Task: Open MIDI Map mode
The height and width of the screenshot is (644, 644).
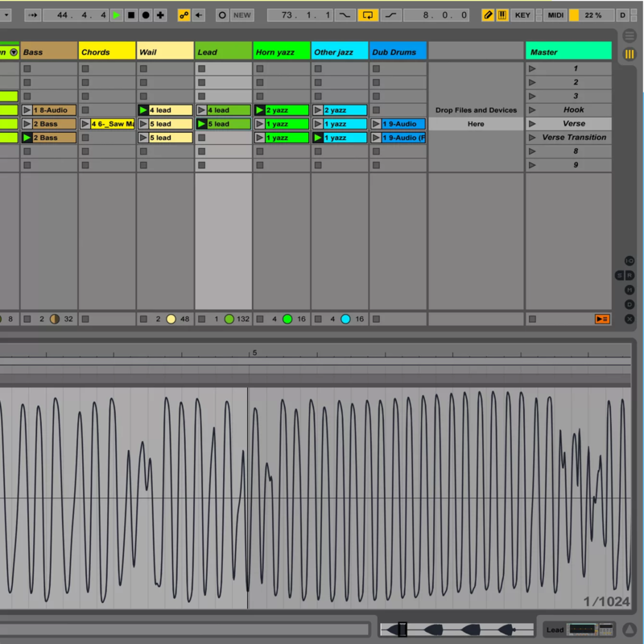Action: coord(555,15)
